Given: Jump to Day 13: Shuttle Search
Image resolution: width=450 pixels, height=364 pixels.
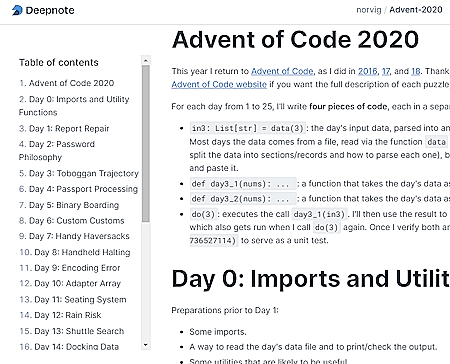Looking at the screenshot, I should 72,331.
